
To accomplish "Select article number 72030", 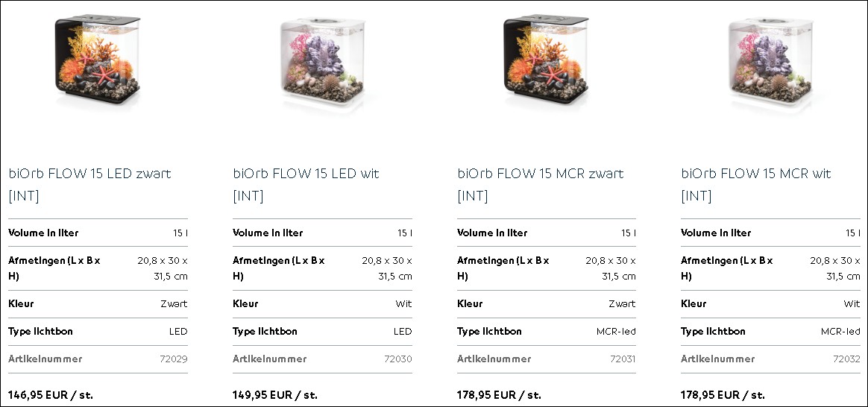I will (x=398, y=359).
